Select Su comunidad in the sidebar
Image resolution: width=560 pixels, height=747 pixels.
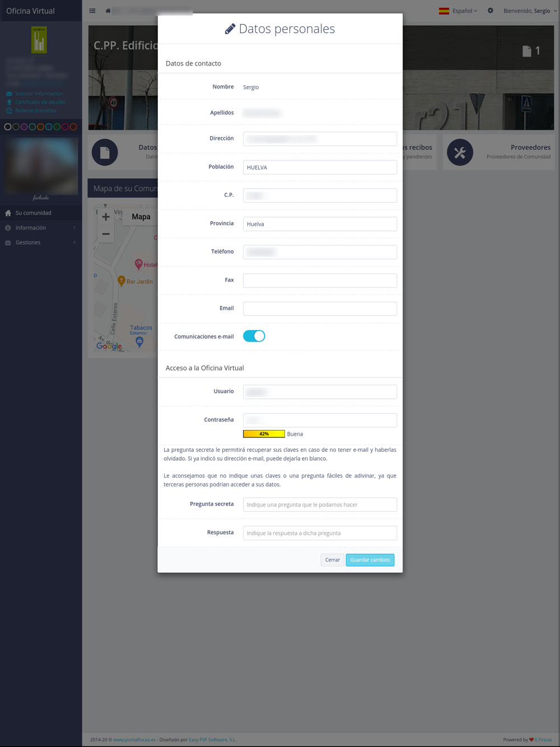[x=41, y=213]
